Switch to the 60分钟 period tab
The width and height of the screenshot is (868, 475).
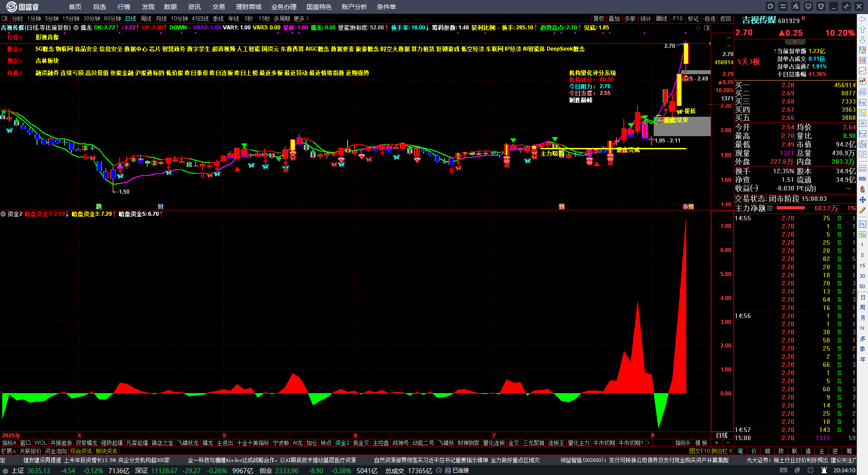[x=113, y=19]
